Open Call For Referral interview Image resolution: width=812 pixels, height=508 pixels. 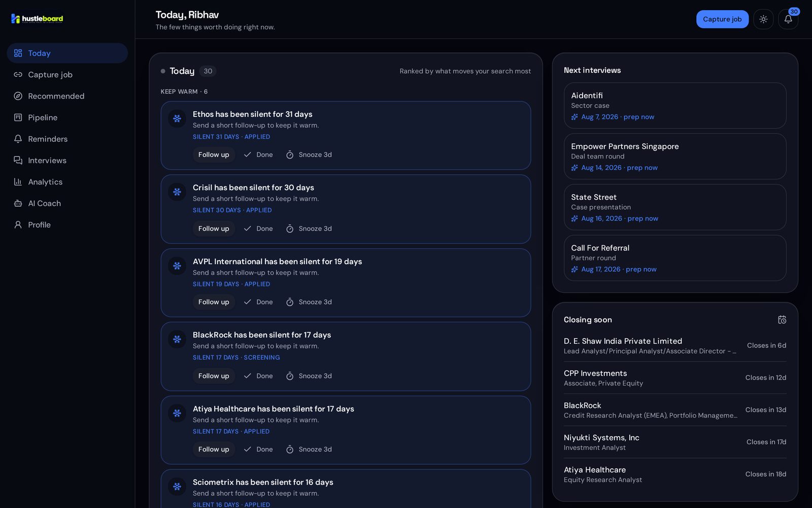click(x=675, y=258)
